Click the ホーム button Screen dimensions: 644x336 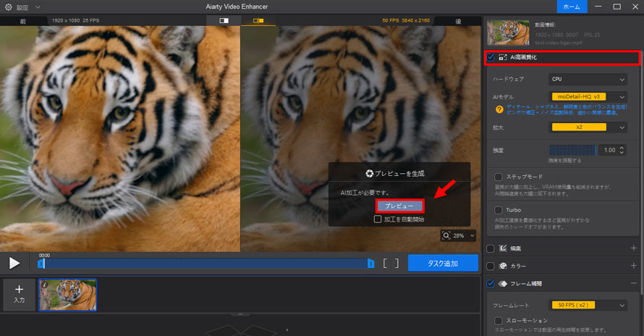click(572, 7)
